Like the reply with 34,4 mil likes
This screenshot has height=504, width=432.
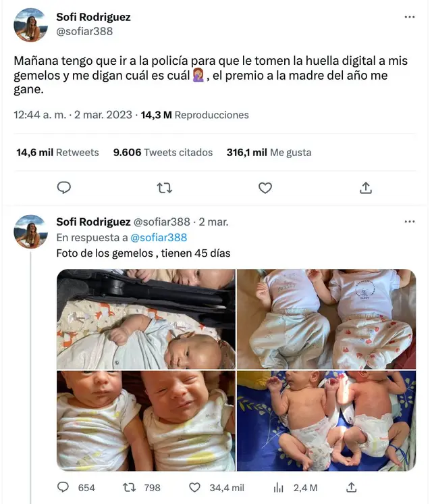[x=195, y=487]
